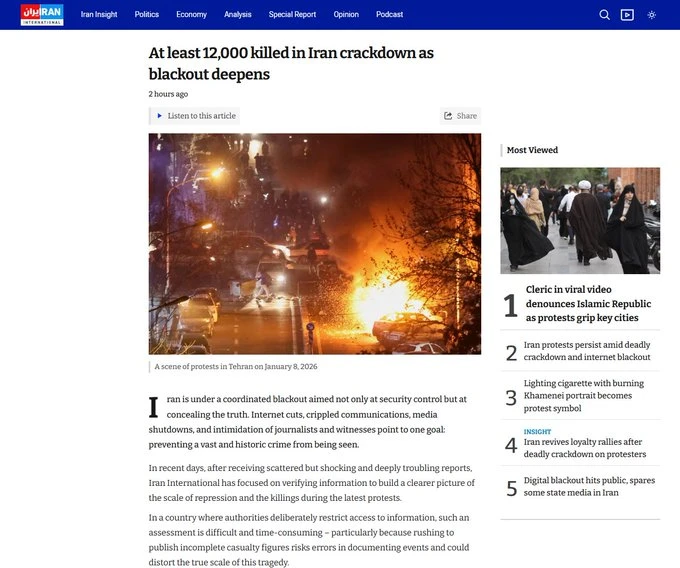Toggle the light/dark theme sun icon
Screen dimensions: 680x568
tap(652, 15)
